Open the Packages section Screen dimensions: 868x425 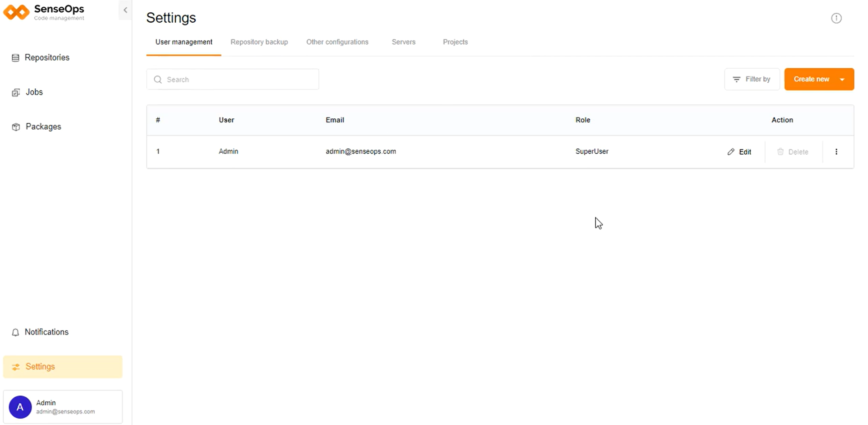(x=43, y=126)
